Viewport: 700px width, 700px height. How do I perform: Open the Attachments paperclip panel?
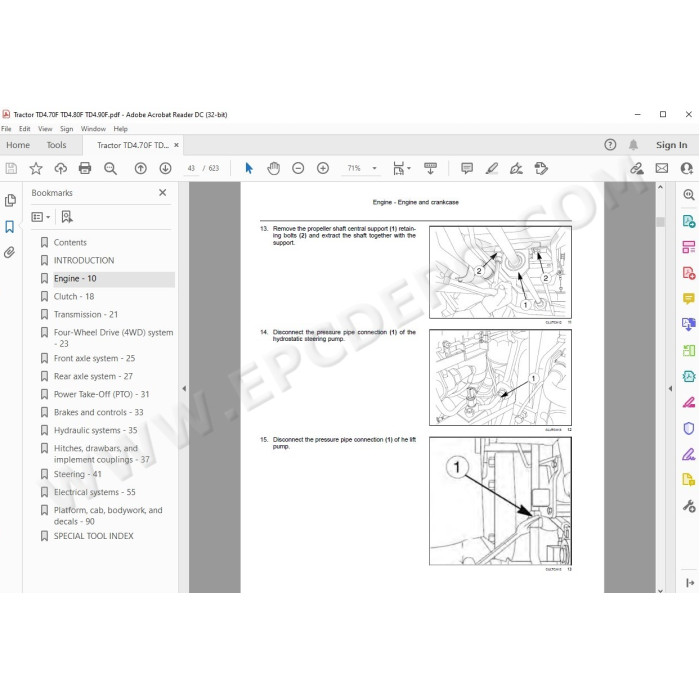click(x=9, y=253)
